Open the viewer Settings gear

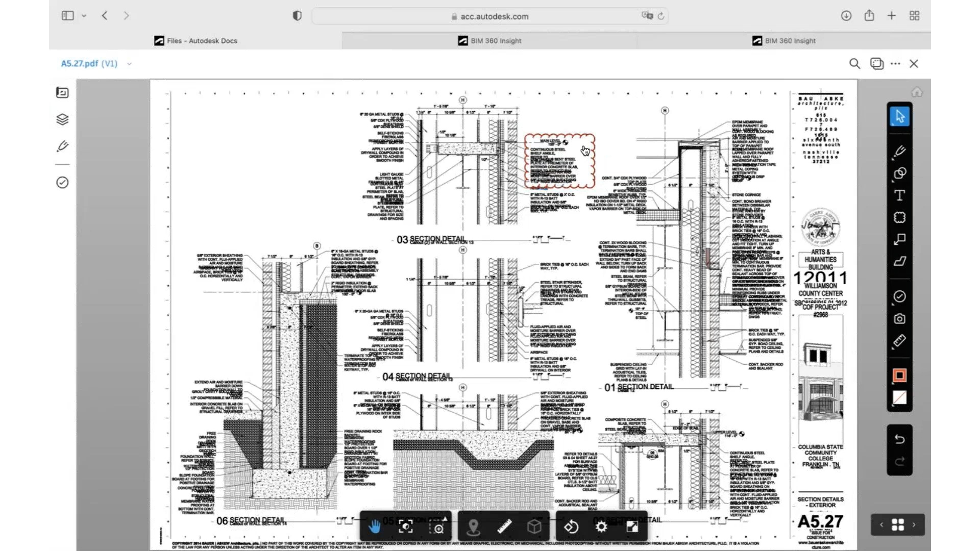pos(601,527)
